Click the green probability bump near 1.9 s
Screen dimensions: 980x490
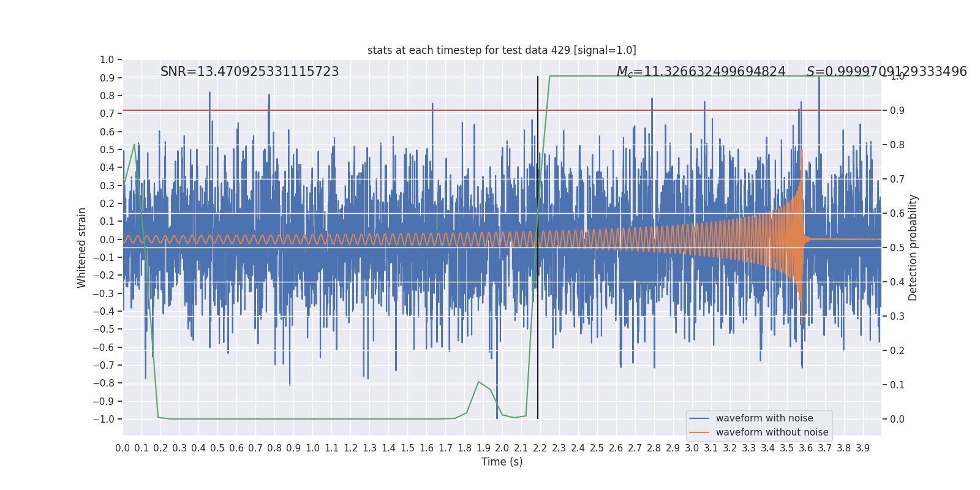(479, 382)
